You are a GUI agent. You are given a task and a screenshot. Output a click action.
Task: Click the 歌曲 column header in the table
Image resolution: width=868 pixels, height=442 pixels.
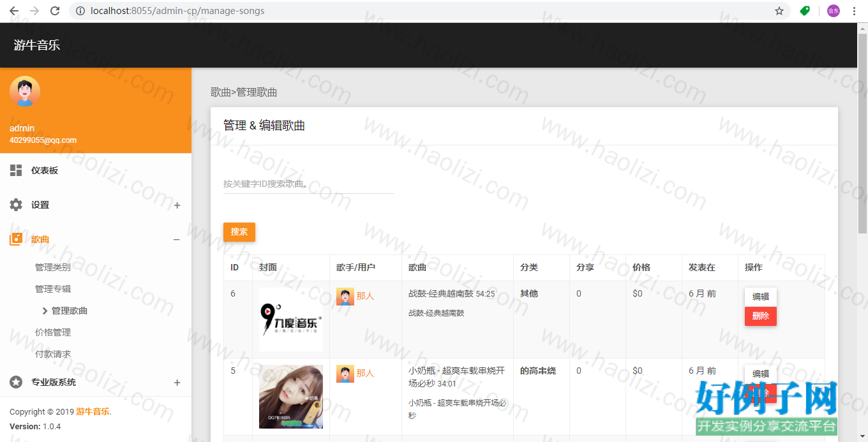tap(417, 267)
